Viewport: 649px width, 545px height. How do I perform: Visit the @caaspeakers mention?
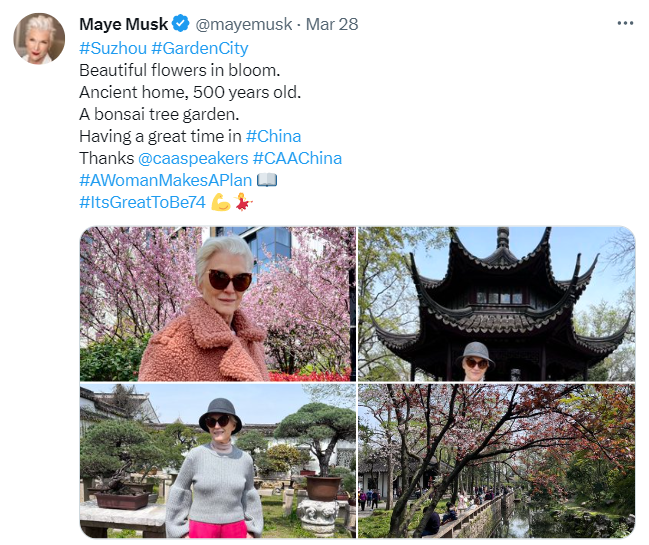pyautogui.click(x=193, y=158)
